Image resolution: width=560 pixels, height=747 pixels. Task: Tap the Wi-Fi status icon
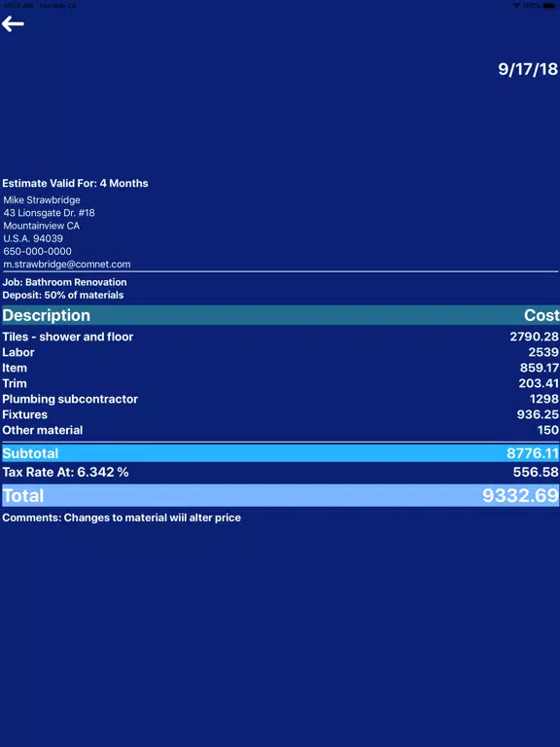516,5
